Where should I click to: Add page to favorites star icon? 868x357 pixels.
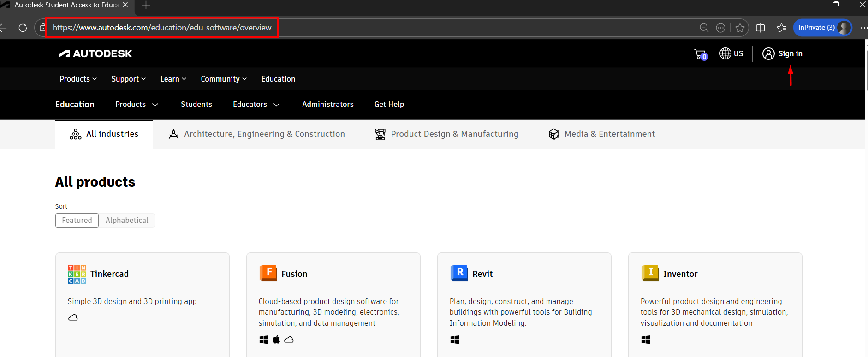(x=740, y=28)
